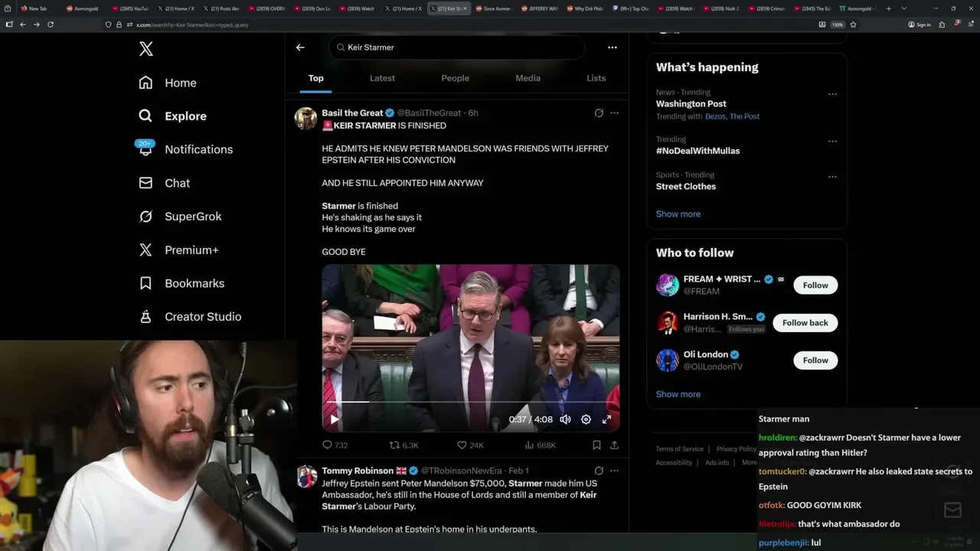The width and height of the screenshot is (980, 551).
Task: Bookmark the Basil the Great post
Action: 596,445
